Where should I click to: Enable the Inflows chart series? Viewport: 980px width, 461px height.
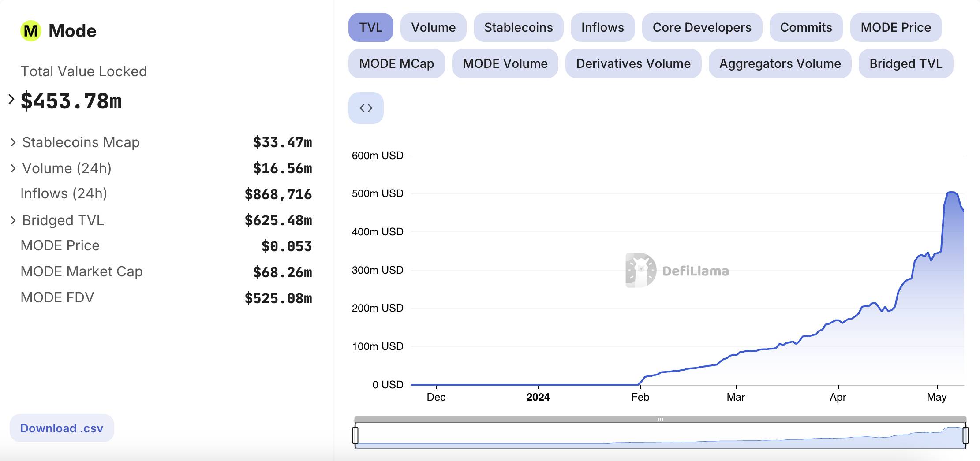pos(603,27)
